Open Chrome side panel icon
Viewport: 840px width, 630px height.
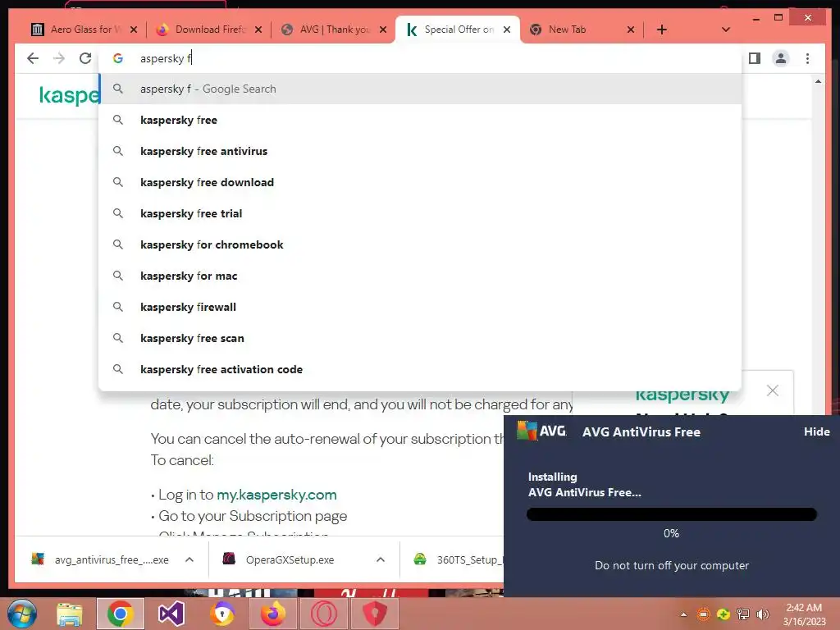coord(755,58)
